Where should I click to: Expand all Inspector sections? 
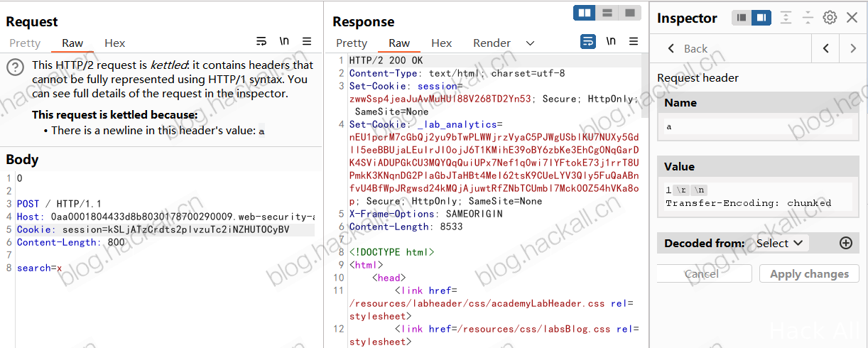pyautogui.click(x=786, y=18)
